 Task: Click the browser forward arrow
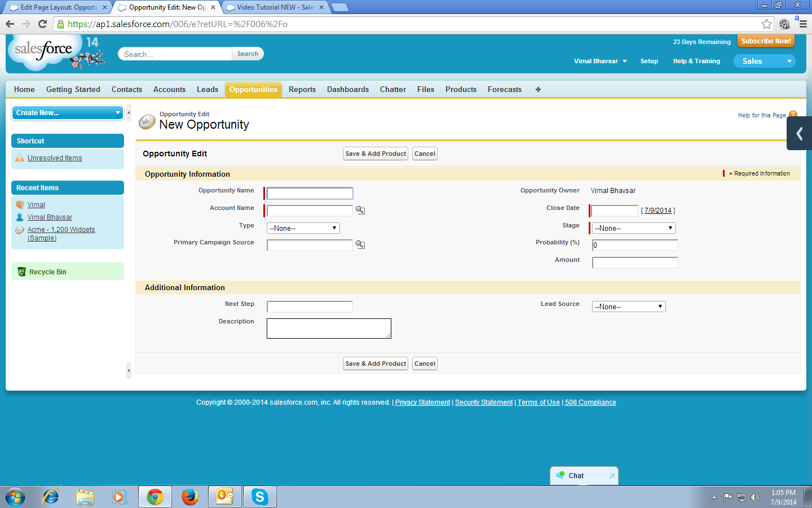click(x=26, y=24)
